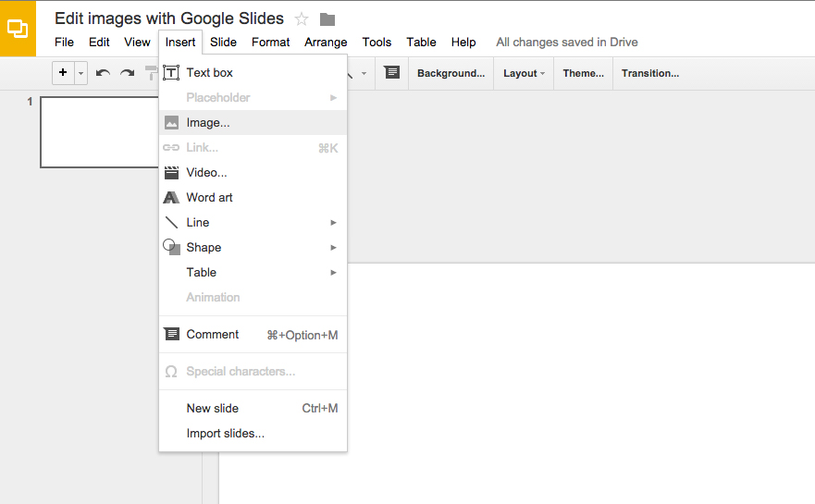
Task: Select New slide Ctrl+M
Action: pyautogui.click(x=253, y=409)
